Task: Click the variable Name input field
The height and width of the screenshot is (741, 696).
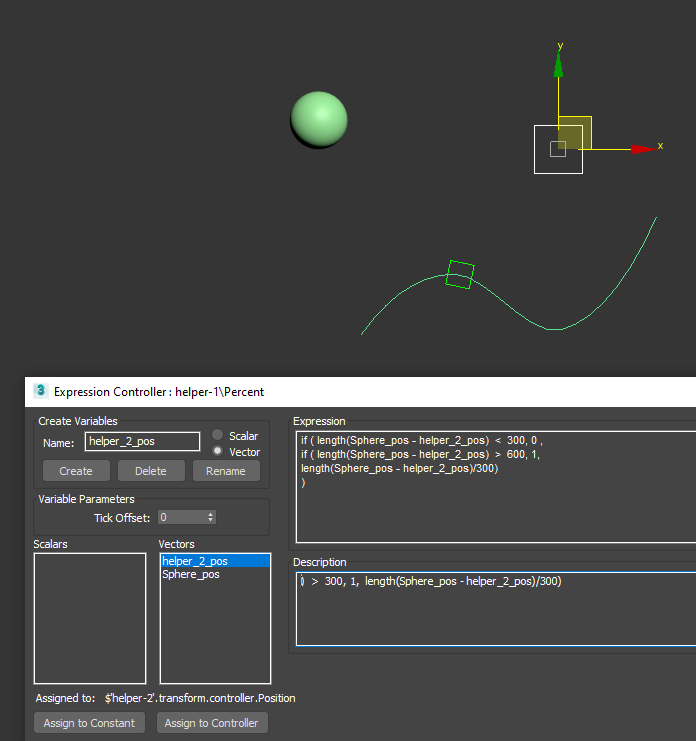Action: (x=142, y=441)
